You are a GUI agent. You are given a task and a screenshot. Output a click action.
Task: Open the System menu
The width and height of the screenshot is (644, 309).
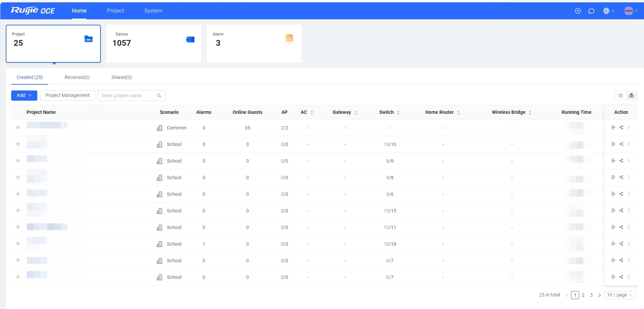[x=153, y=11]
